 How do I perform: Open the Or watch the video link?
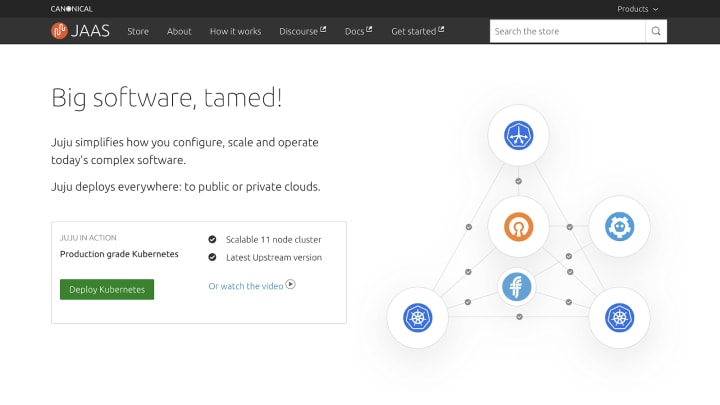[246, 286]
